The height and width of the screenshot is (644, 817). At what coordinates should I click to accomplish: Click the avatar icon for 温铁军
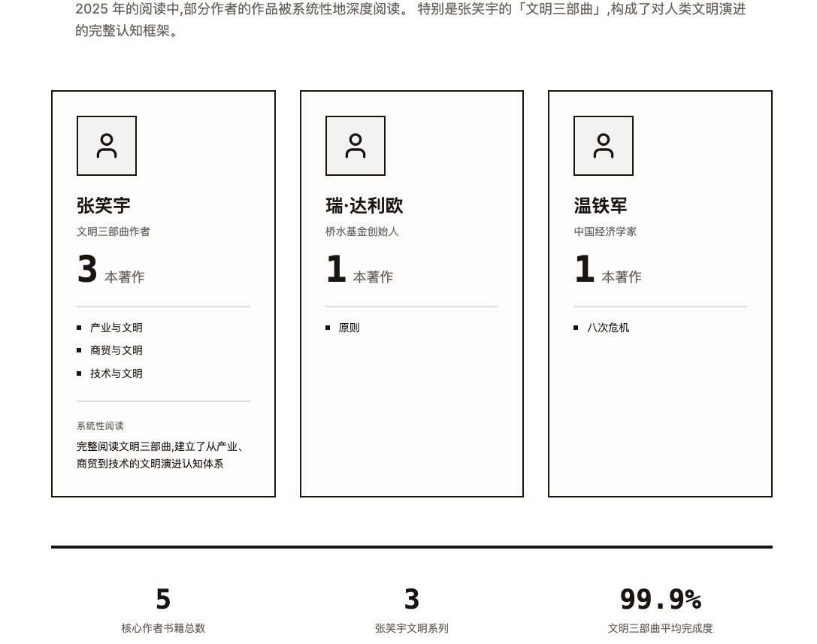click(x=604, y=146)
